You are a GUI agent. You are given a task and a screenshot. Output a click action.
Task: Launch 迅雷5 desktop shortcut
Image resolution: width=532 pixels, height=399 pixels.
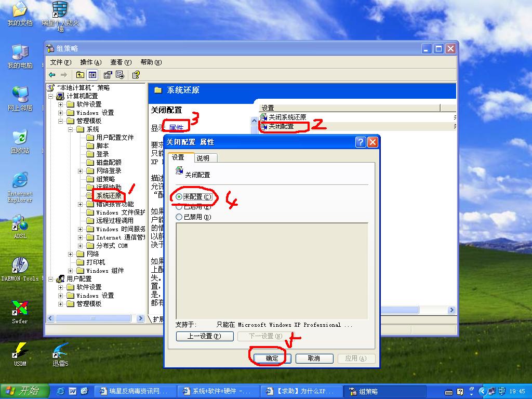pos(60,354)
